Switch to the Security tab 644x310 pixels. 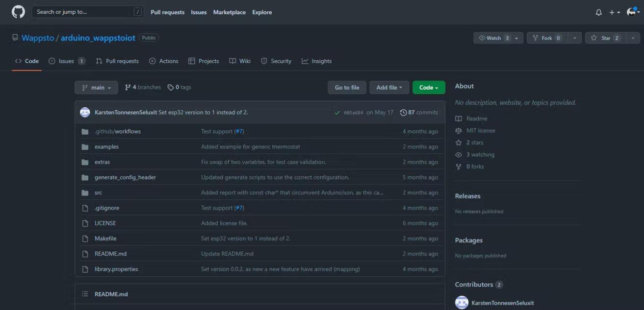click(x=276, y=61)
